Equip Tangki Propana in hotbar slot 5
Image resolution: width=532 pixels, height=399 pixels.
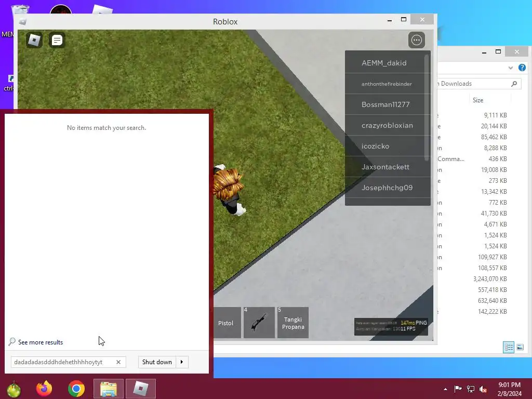[x=293, y=323]
